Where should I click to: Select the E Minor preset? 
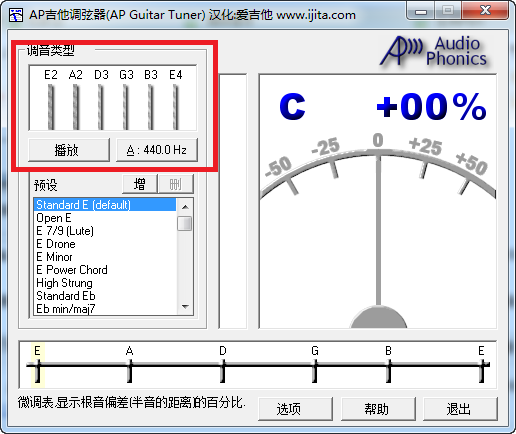pos(105,257)
